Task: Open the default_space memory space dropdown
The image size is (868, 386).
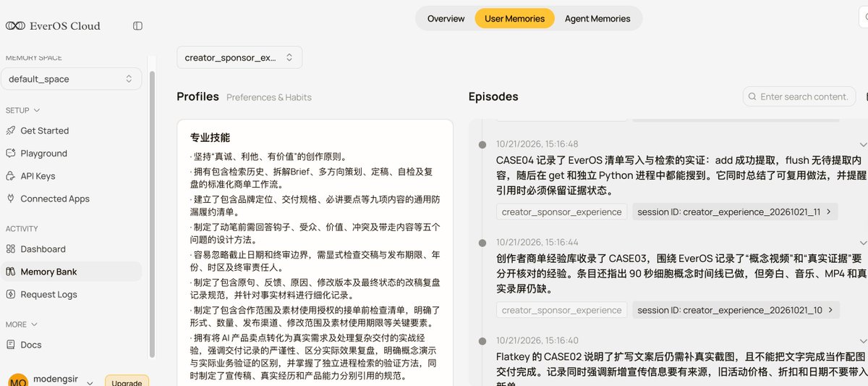Action: point(71,79)
